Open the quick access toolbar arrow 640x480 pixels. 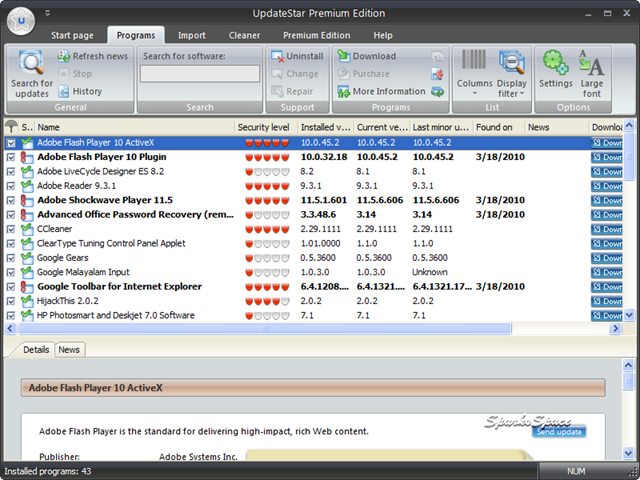coord(47,13)
